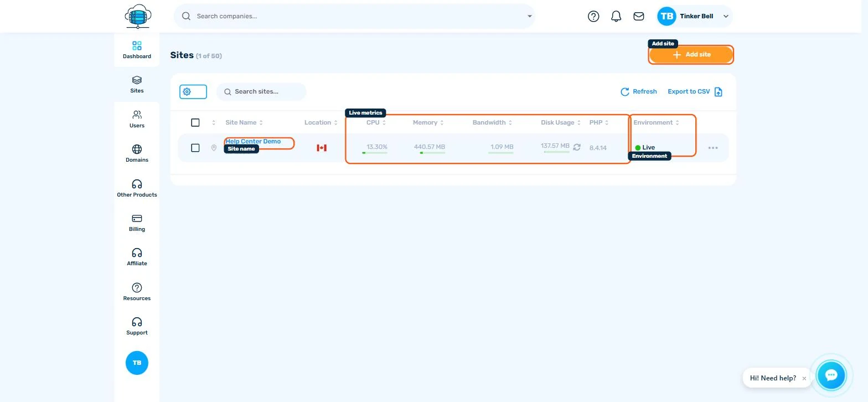This screenshot has width=868, height=402.
Task: Click the location pin icon beside Help Center Demo
Action: pos(214,148)
